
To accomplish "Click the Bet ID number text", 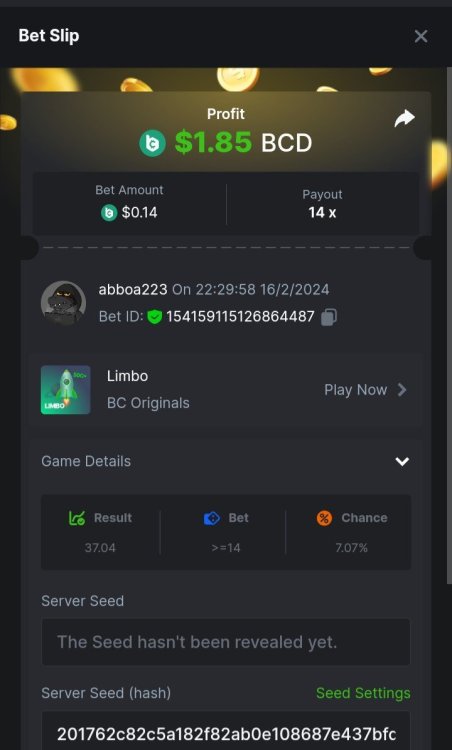I will 241,317.
